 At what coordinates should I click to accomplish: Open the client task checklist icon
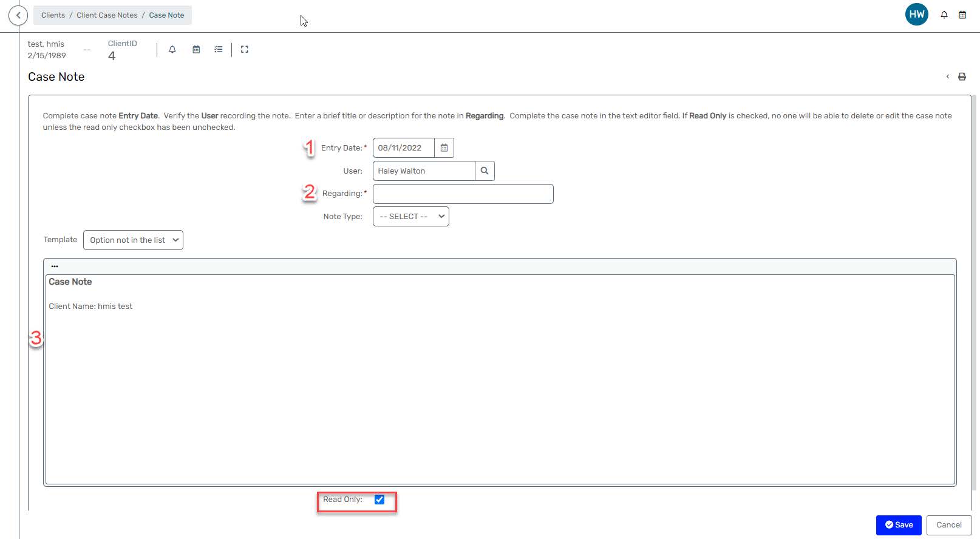pos(219,50)
